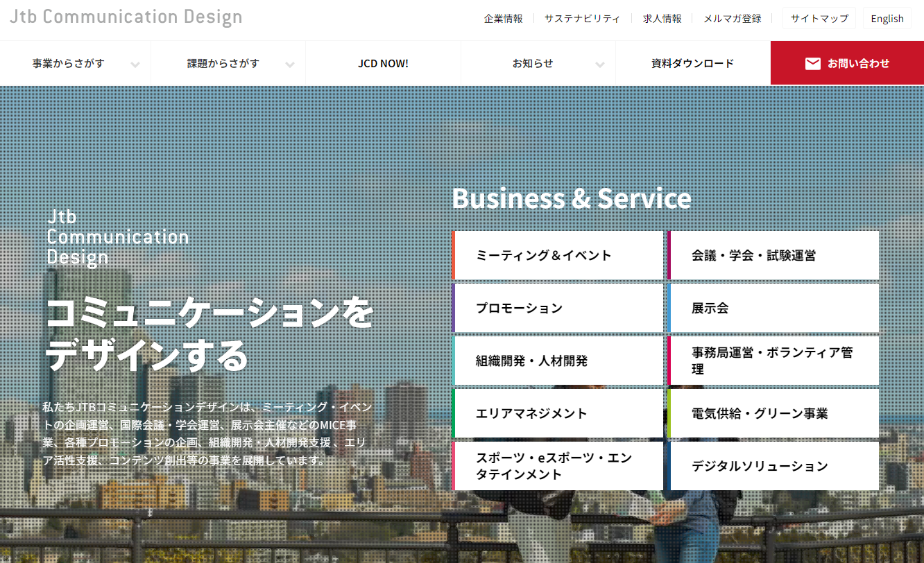Open the Jtb Communication Design header logo
The height and width of the screenshot is (563, 924).
pyautogui.click(x=126, y=17)
